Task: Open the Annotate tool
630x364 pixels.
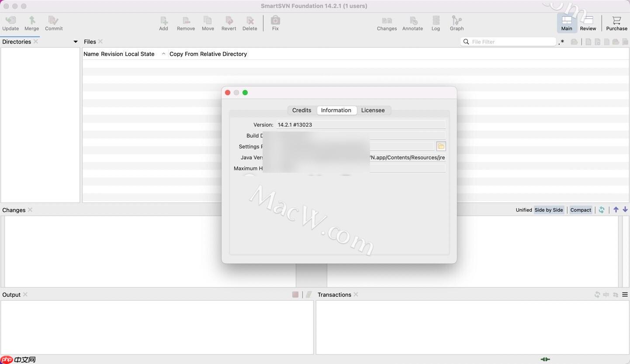Action: (412, 23)
